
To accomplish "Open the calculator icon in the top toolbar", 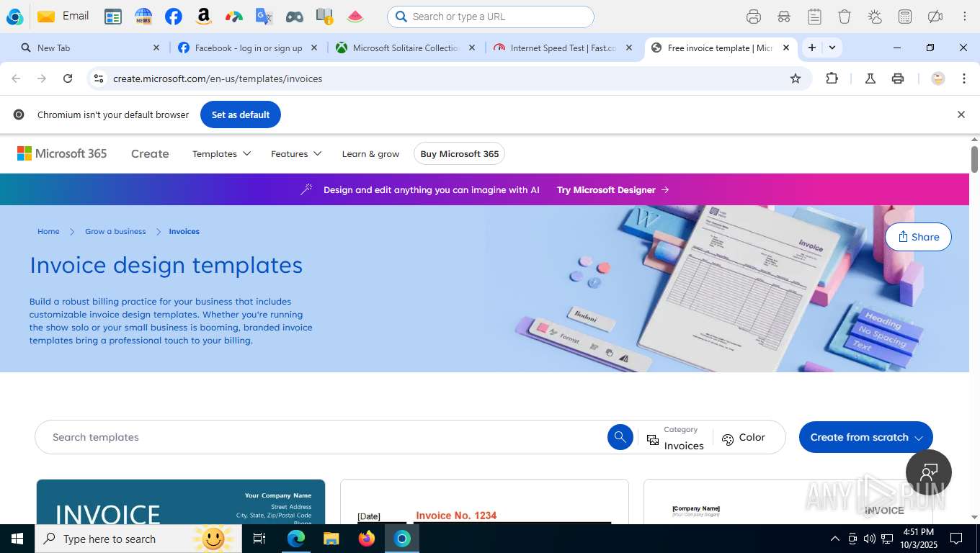I will pyautogui.click(x=905, y=17).
